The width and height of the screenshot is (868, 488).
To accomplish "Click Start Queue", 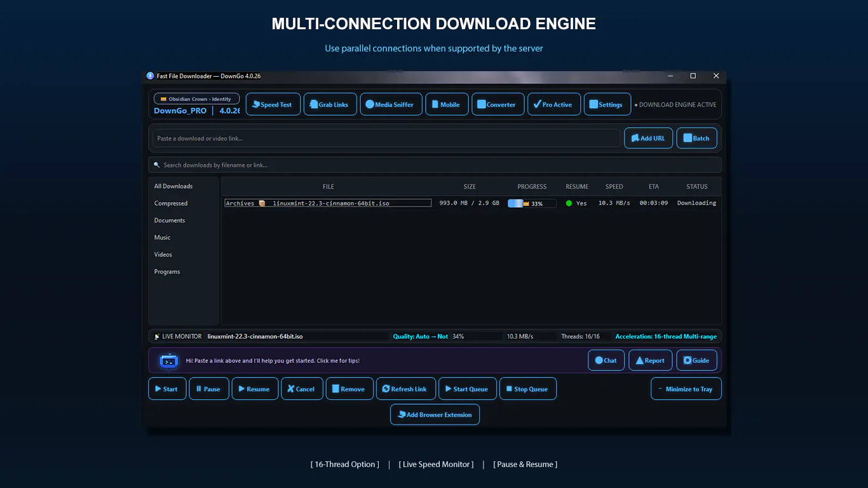I will tap(467, 389).
